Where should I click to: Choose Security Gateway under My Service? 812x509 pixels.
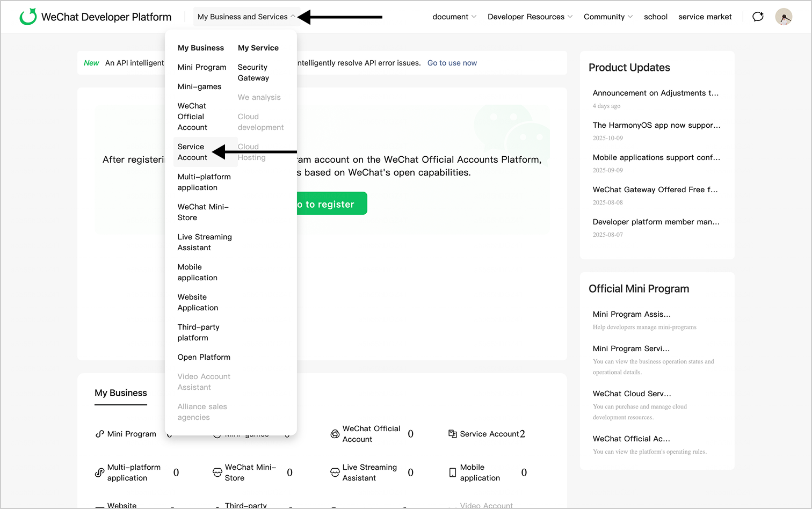[253, 72]
